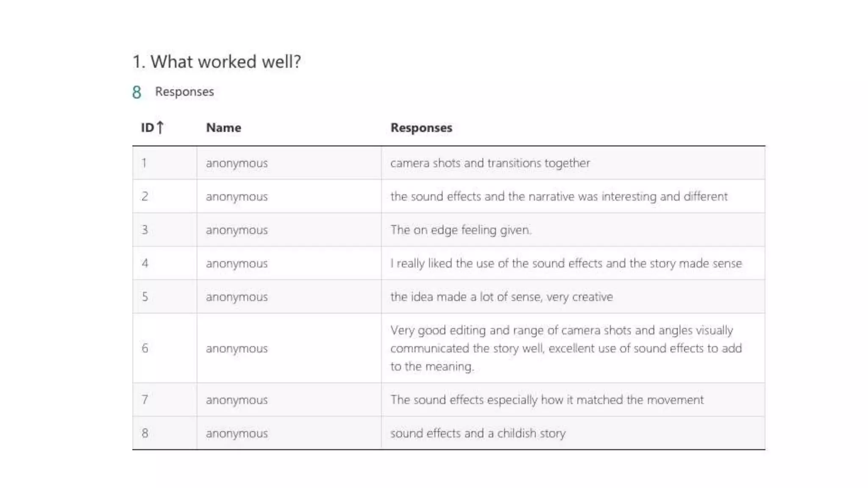Click the long response about editing and camera angles
Screen dimensions: 868x488
pos(566,348)
